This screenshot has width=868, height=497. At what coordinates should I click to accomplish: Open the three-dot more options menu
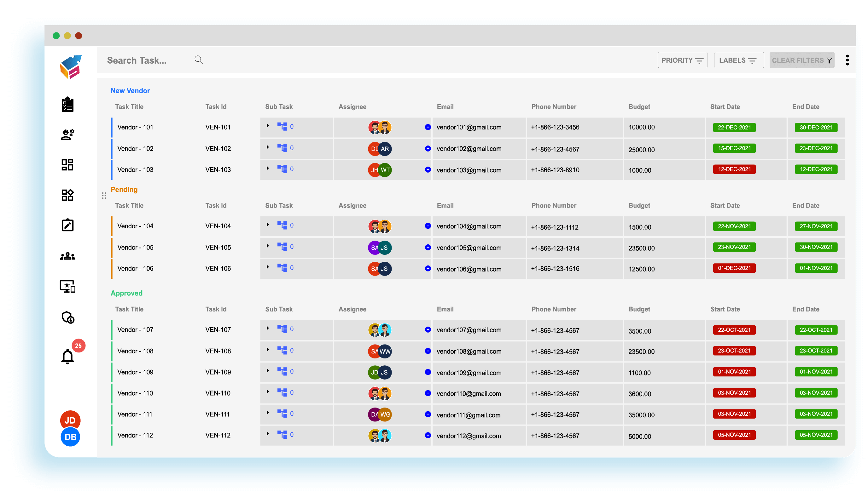click(847, 60)
